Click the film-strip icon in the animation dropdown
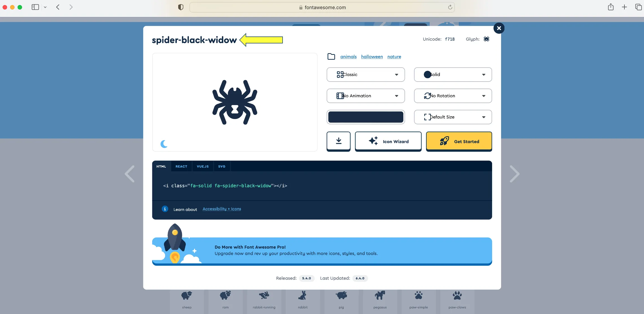 click(x=340, y=96)
